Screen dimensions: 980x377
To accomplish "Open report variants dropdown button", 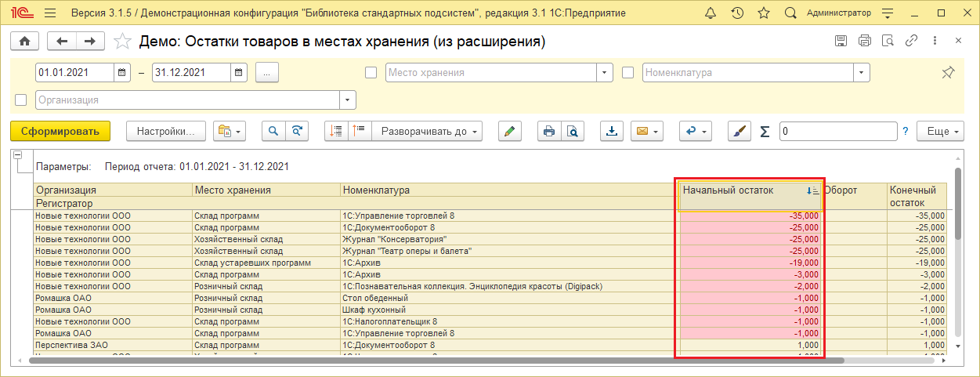I will [x=230, y=131].
